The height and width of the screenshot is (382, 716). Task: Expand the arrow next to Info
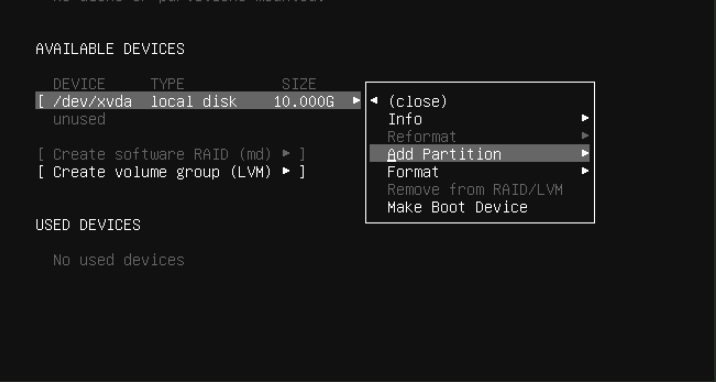click(585, 118)
